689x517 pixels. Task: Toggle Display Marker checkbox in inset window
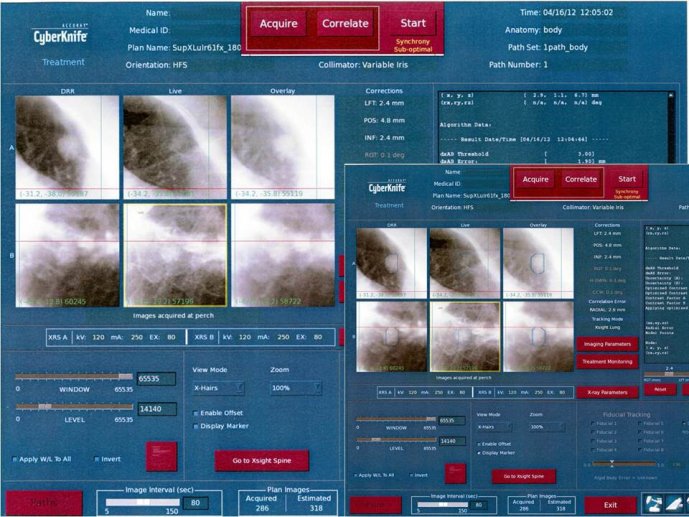point(479,453)
